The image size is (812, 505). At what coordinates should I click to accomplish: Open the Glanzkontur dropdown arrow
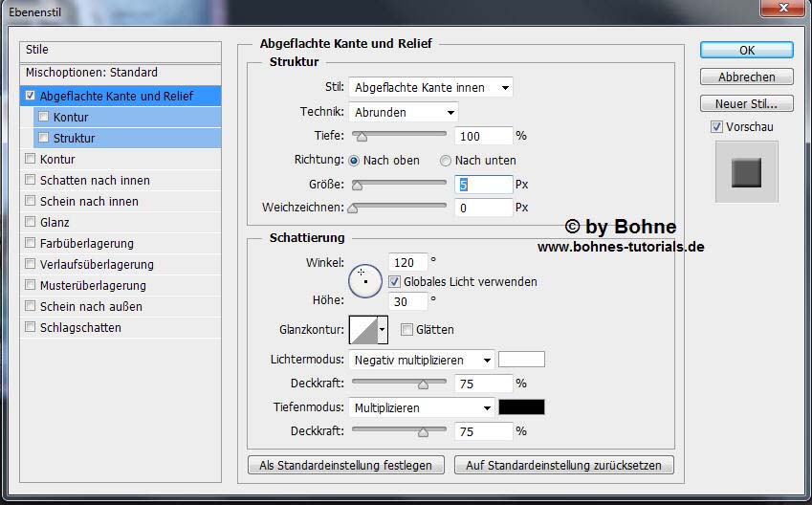pos(384,330)
